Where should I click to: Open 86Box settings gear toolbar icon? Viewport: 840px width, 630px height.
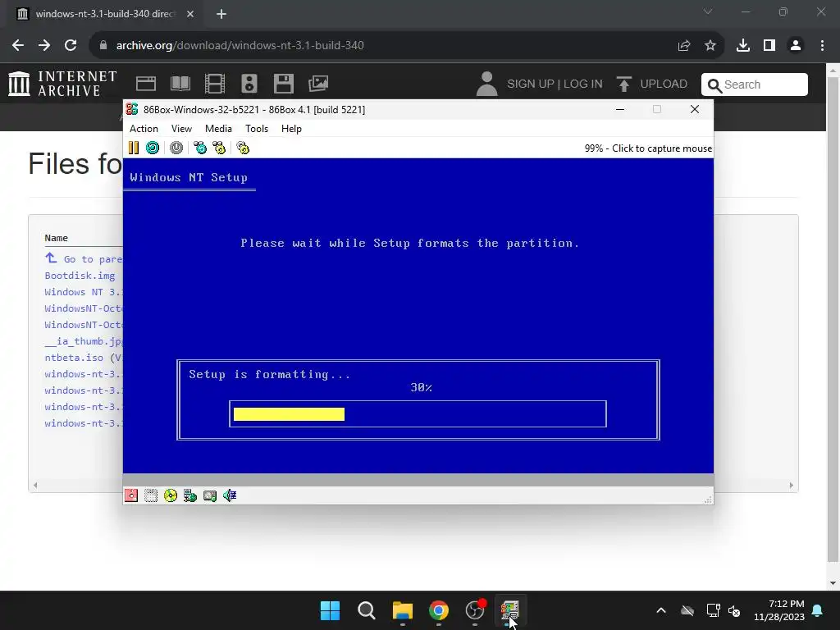point(243,148)
